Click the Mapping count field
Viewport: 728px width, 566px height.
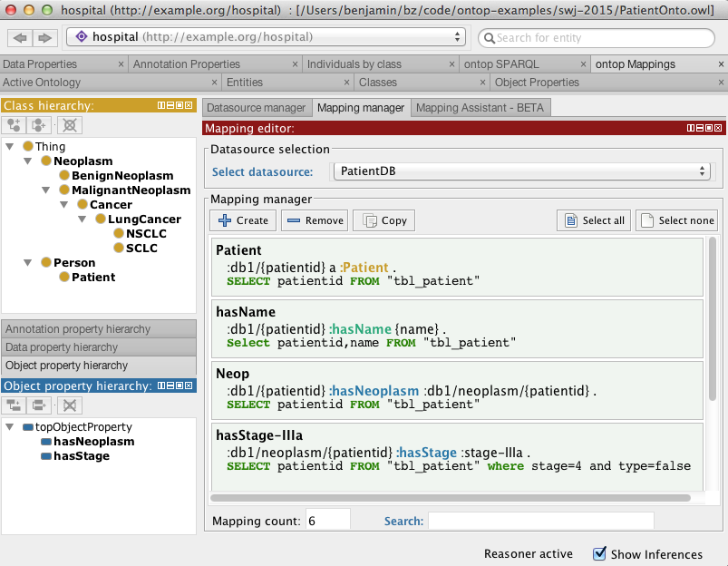(328, 521)
